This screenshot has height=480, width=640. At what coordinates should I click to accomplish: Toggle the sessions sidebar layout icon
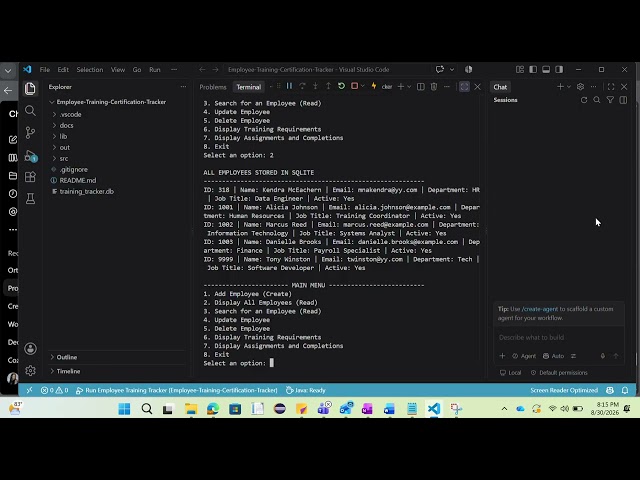623,100
